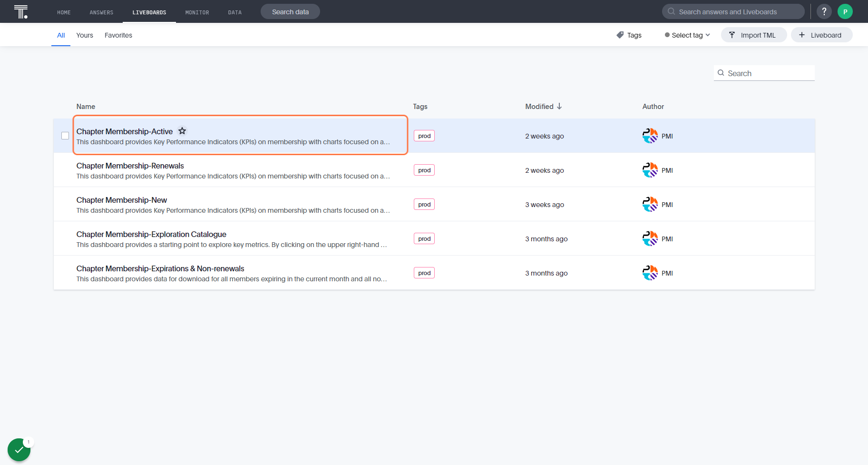Open the ANSWERS menu
The height and width of the screenshot is (465, 868).
pos(101,12)
